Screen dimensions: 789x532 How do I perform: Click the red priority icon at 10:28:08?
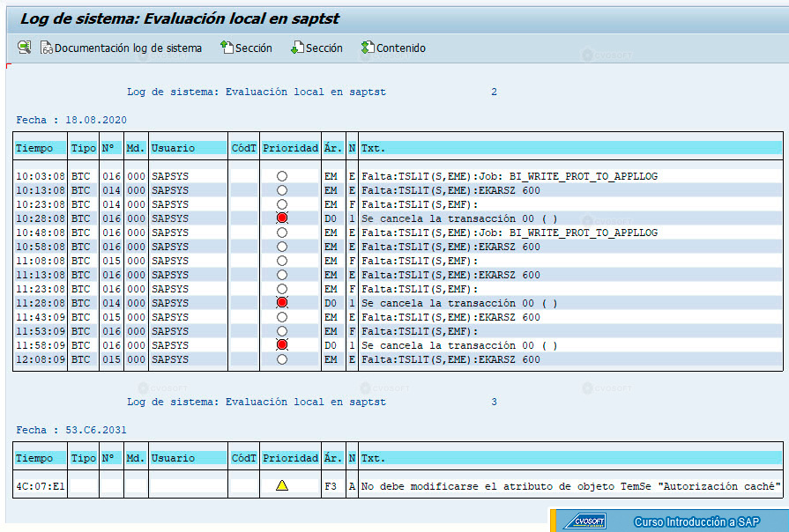tap(282, 218)
